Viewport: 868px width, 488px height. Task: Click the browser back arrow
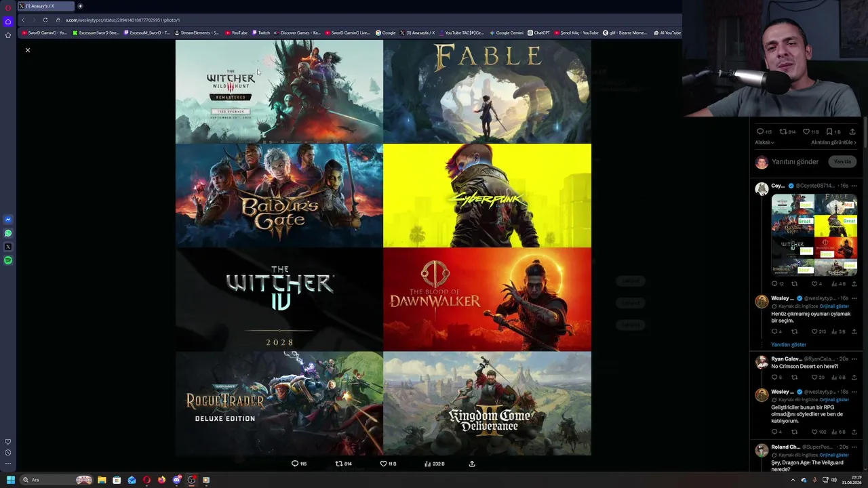[22, 20]
